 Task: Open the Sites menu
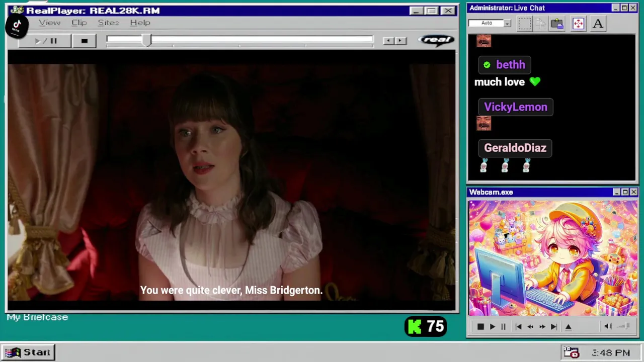[x=108, y=23]
